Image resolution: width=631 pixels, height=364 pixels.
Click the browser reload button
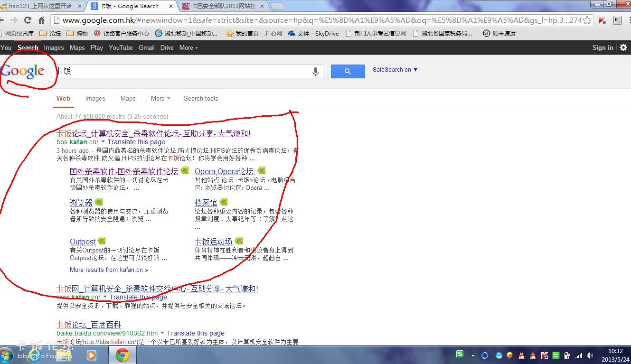tap(28, 20)
